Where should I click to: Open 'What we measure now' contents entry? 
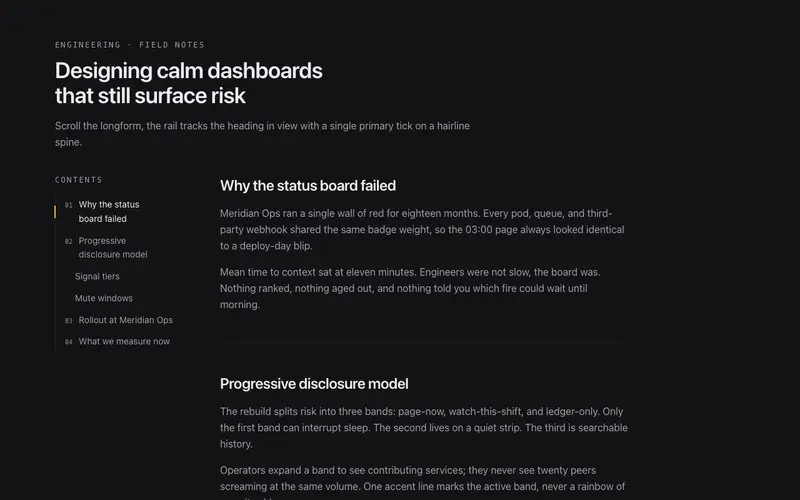124,342
